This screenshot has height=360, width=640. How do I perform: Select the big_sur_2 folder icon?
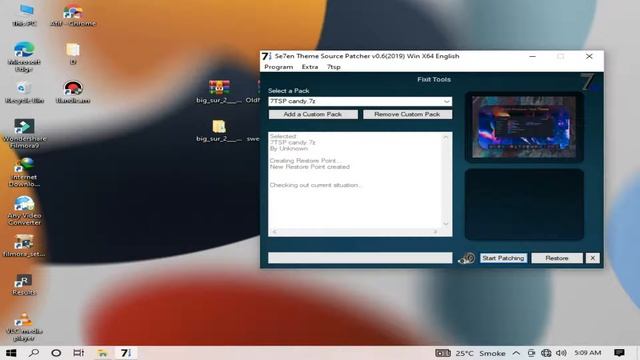point(219,131)
